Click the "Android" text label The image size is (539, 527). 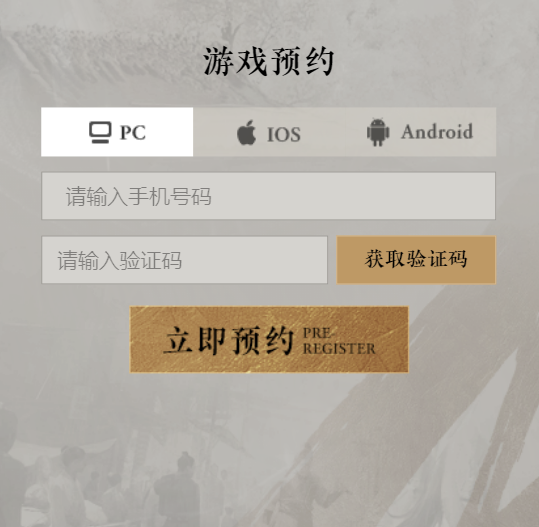pos(437,132)
